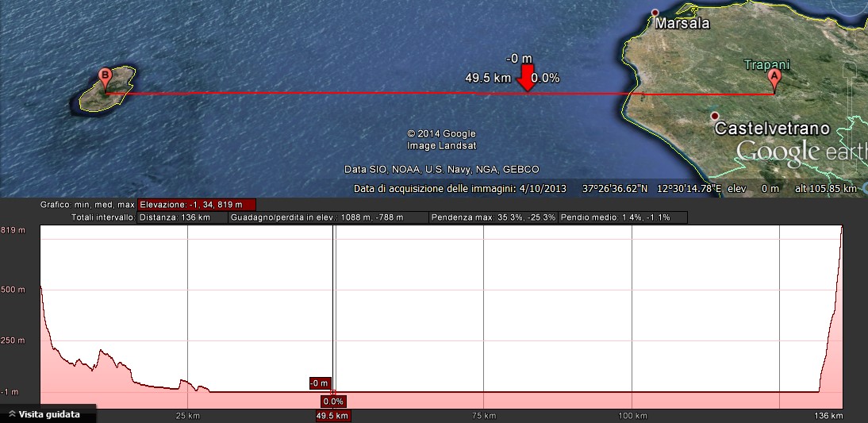Select the Pendenza max stat box
868x423 pixels.
click(x=493, y=217)
